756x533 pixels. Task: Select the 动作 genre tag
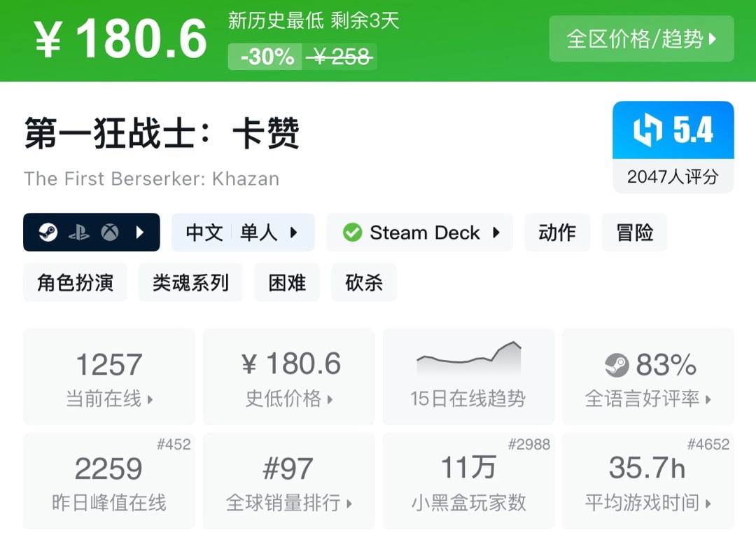(x=557, y=233)
